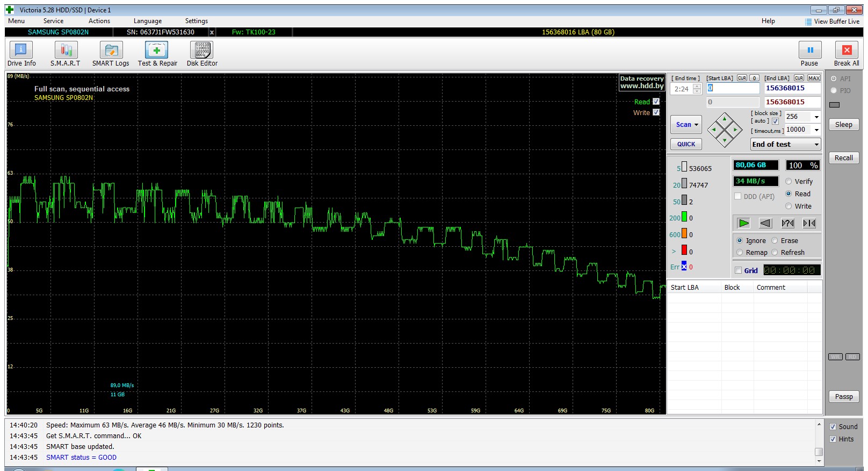Select the Verify radio button
Screen dimensions: 868x471
(x=789, y=182)
